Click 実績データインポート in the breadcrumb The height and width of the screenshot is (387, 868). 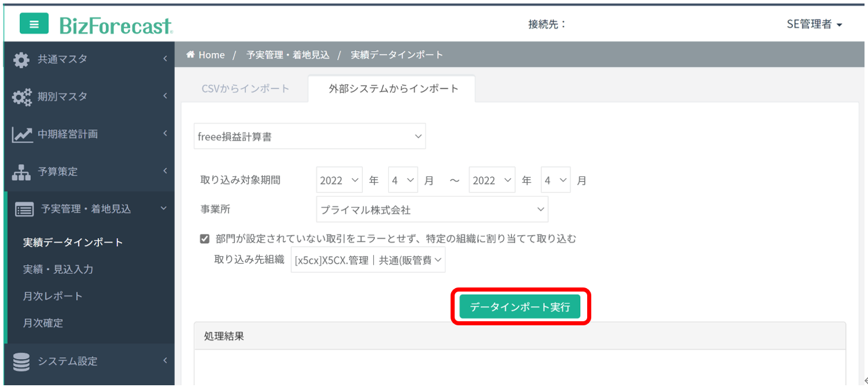click(x=397, y=55)
